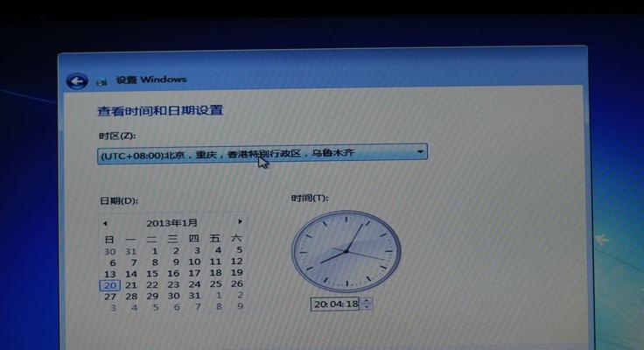Decrease time with the down spinner arrow

click(367, 307)
